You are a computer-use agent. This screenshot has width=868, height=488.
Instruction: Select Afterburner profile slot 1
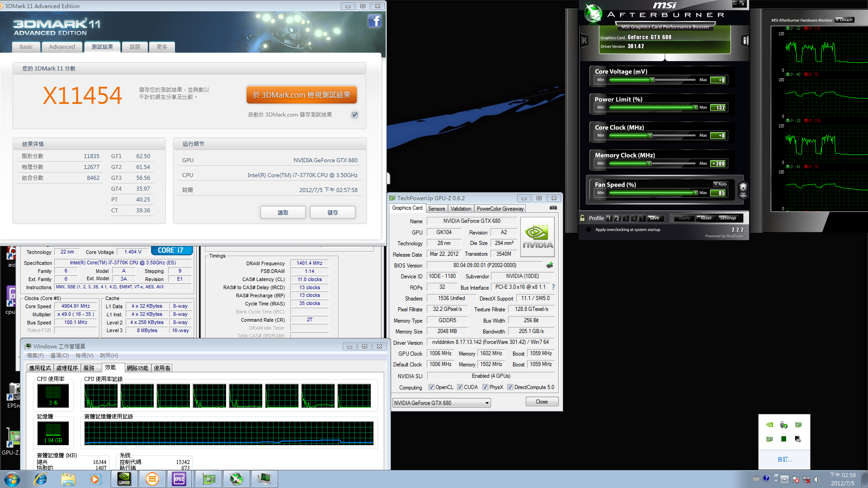click(x=609, y=218)
